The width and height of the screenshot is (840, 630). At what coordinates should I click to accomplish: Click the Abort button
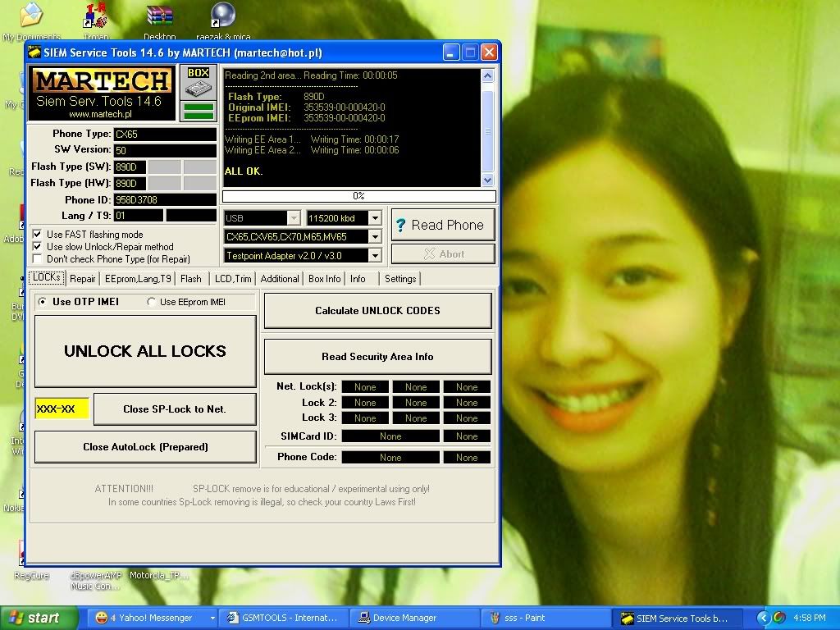[x=443, y=254]
